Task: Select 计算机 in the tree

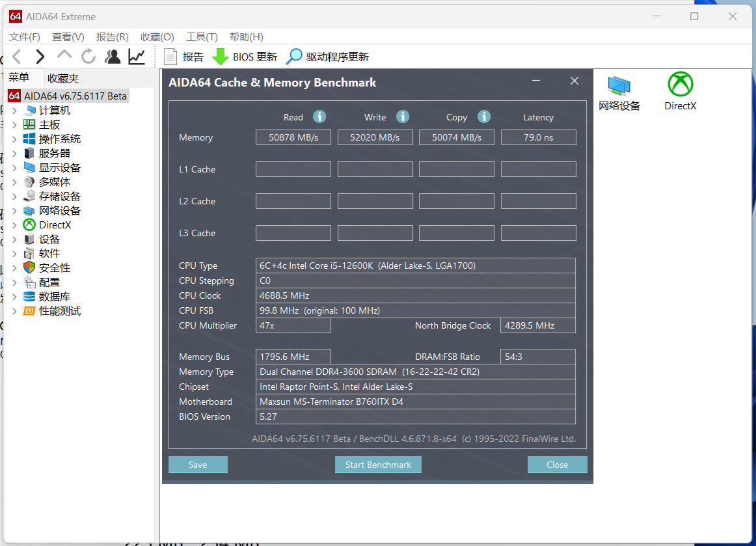Action: (x=55, y=111)
